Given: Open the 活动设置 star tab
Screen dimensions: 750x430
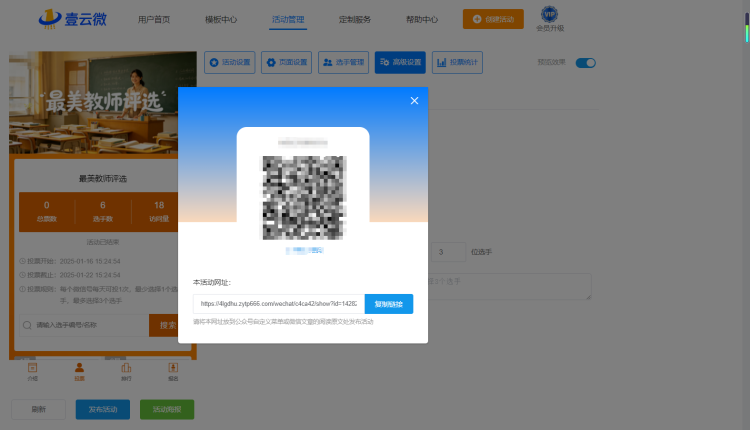Looking at the screenshot, I should click(x=230, y=62).
